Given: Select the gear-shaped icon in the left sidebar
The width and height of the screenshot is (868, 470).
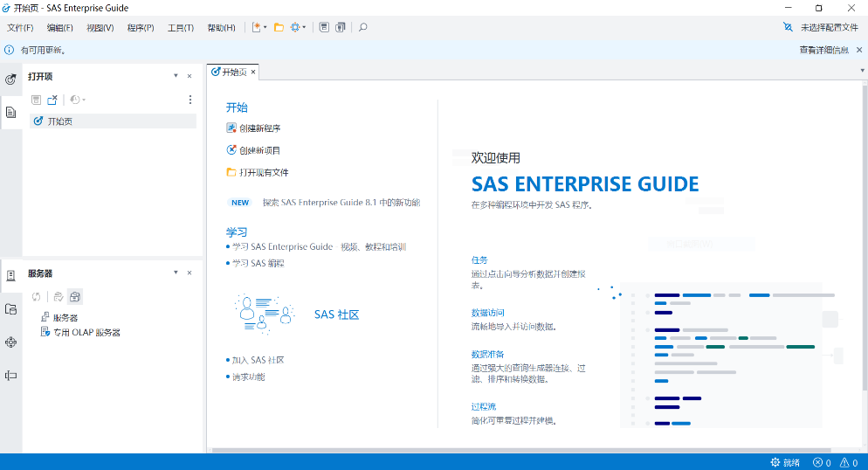Looking at the screenshot, I should [x=10, y=342].
